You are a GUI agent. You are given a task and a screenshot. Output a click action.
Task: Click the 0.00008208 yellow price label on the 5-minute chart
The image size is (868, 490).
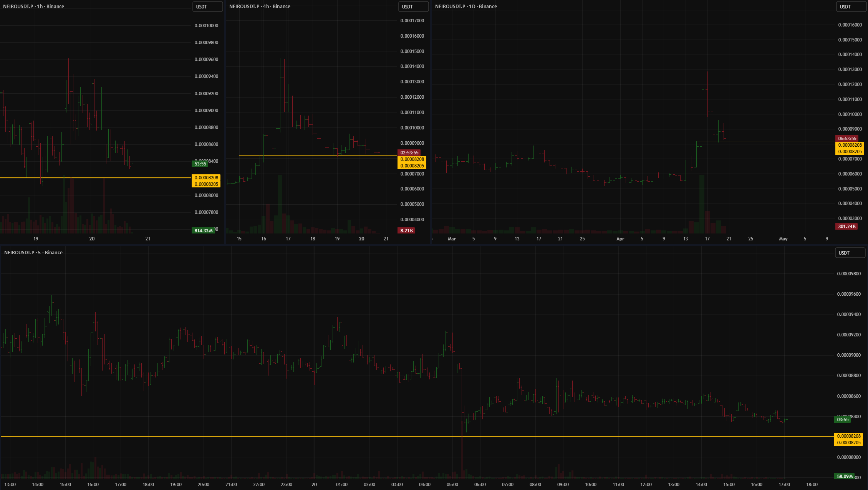(849, 436)
